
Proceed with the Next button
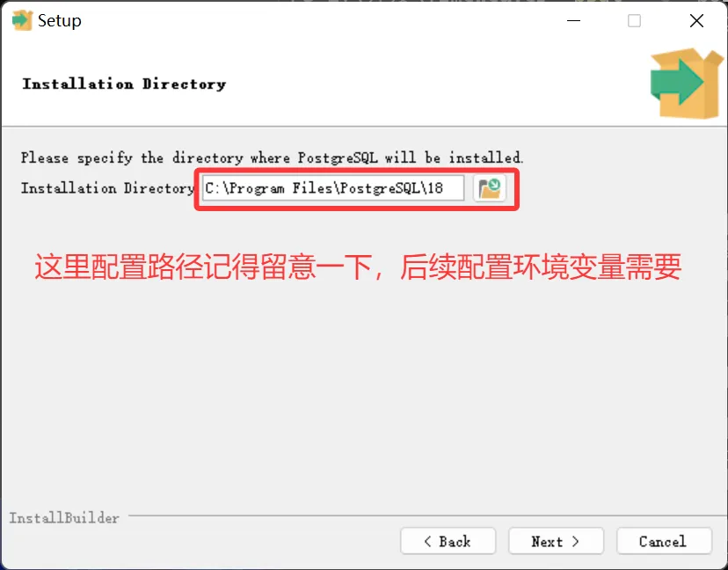556,541
